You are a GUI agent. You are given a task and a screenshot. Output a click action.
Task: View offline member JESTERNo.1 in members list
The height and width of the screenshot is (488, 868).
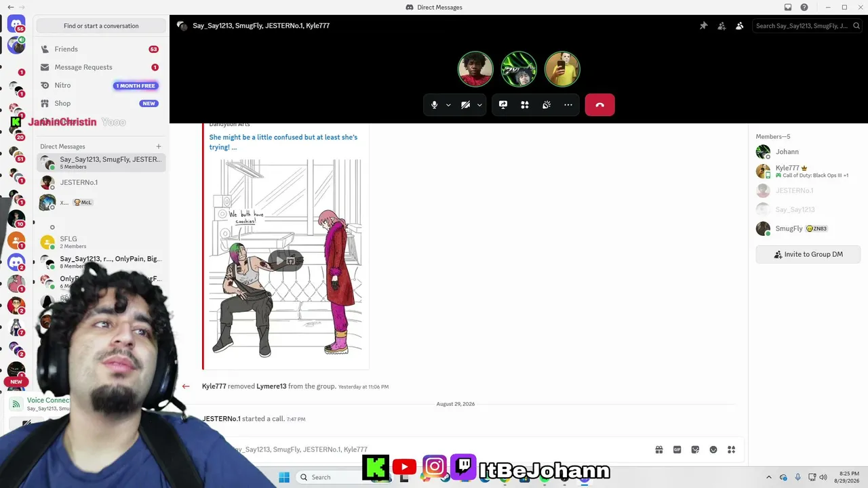point(808,190)
